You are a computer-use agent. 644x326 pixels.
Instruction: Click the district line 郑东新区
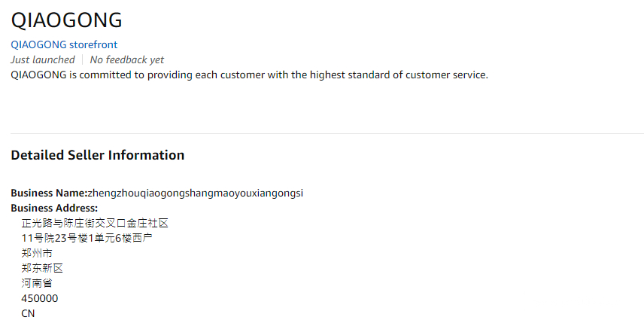click(42, 268)
